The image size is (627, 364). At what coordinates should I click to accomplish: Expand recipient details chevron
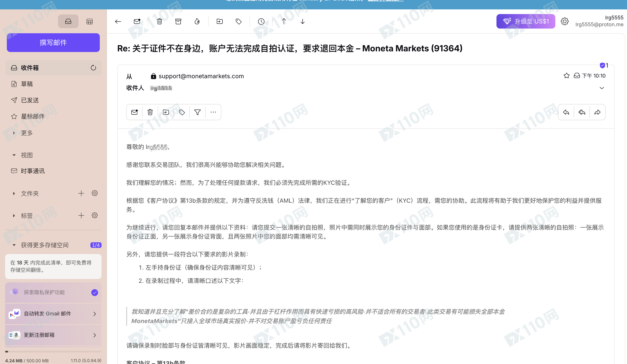(602, 88)
